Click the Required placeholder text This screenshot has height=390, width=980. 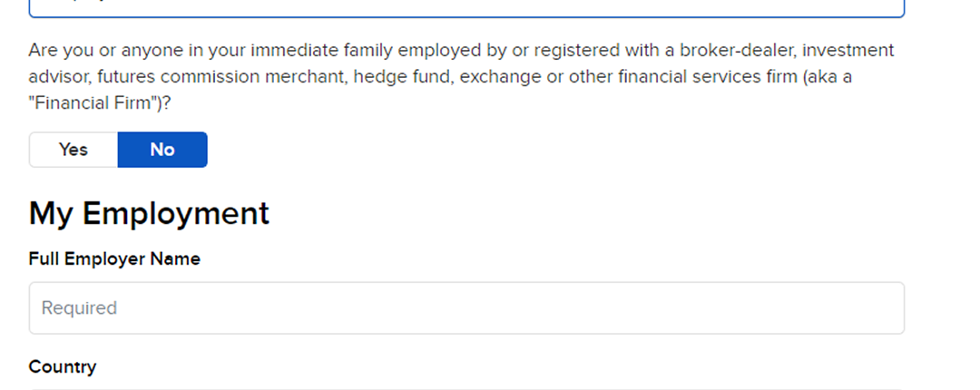pyautogui.click(x=80, y=308)
